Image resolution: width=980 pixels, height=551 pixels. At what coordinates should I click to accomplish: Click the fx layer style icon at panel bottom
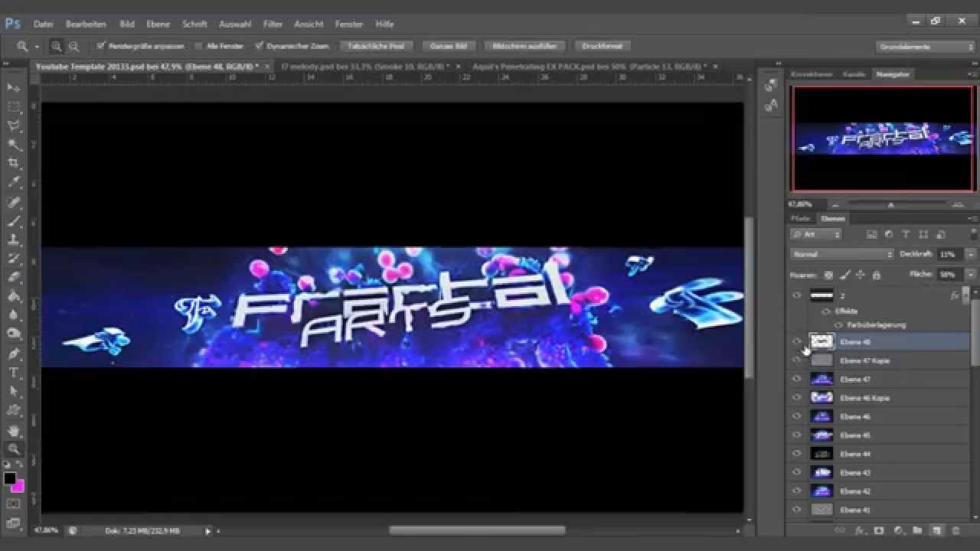coord(859,530)
